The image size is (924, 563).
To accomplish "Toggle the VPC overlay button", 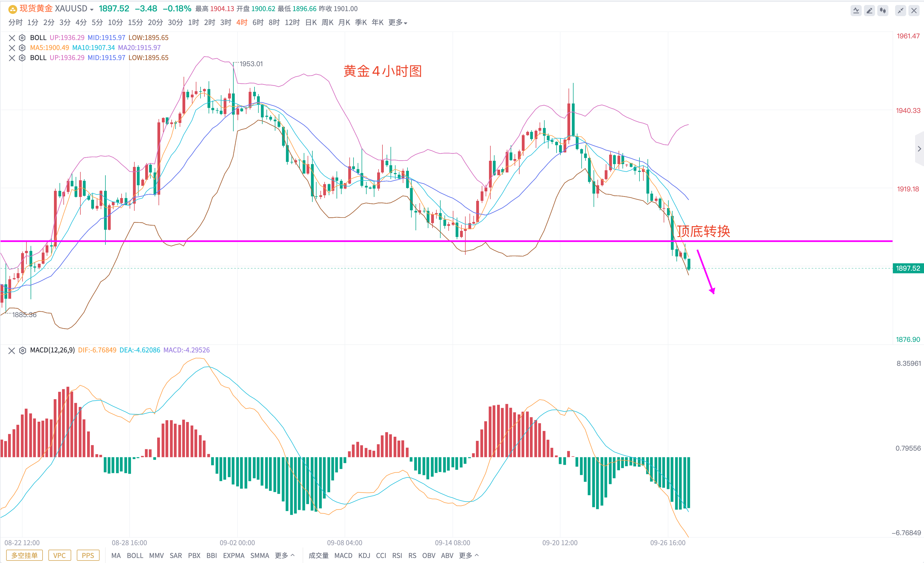I will click(59, 555).
